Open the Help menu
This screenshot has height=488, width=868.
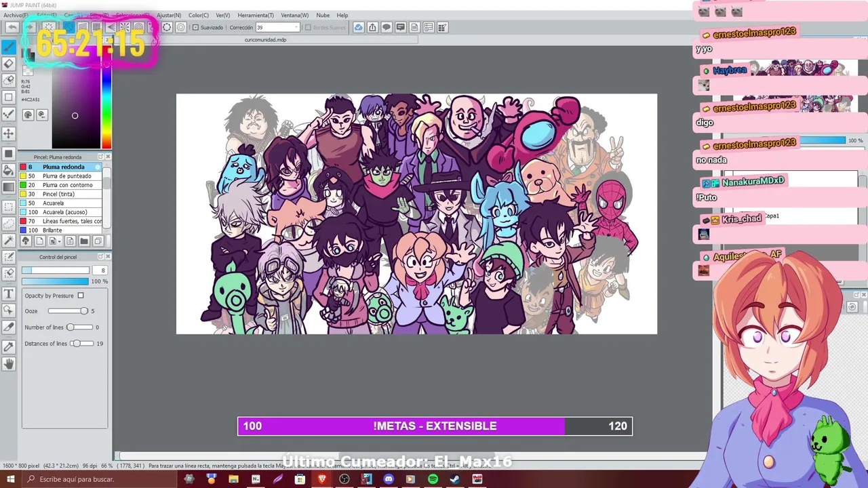(342, 15)
